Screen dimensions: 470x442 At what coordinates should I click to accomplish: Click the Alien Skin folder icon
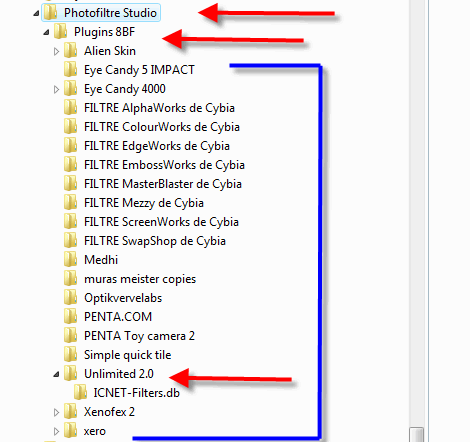pyautogui.click(x=71, y=51)
